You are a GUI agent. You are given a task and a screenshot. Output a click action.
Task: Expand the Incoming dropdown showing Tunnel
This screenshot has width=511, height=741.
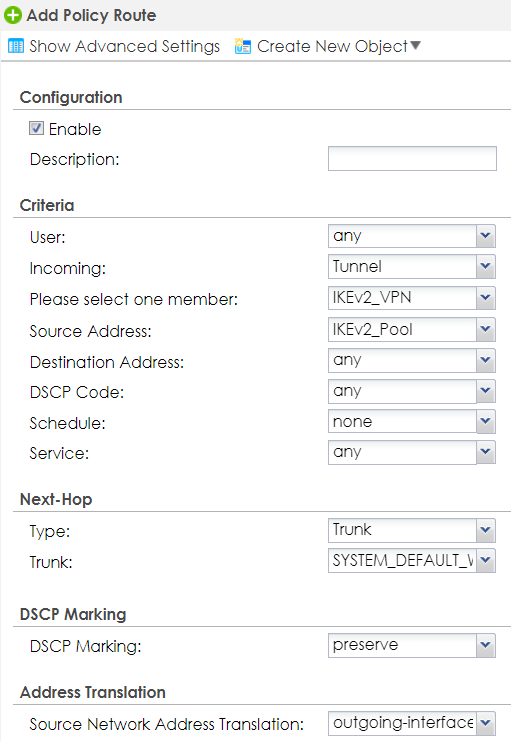tap(412, 267)
